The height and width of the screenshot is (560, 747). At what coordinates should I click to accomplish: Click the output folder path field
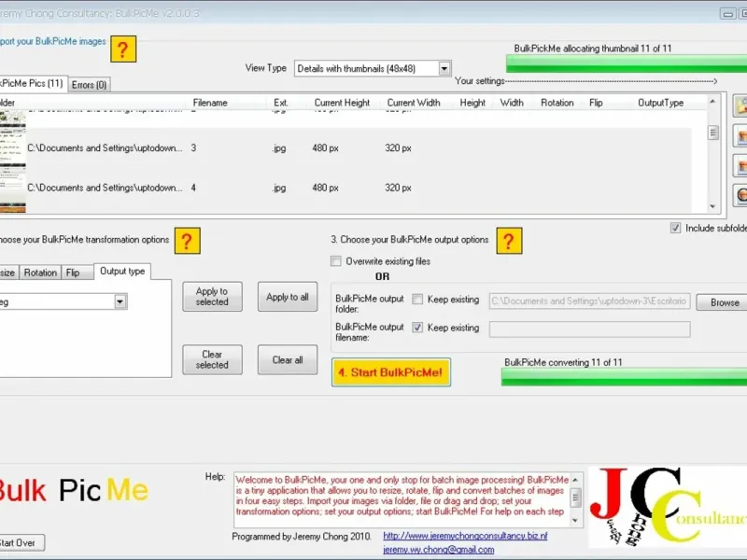click(590, 301)
